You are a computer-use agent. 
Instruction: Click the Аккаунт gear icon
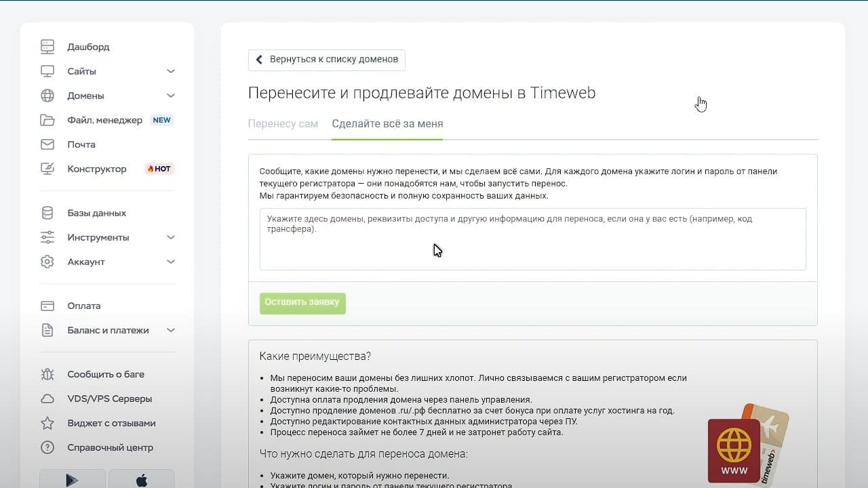click(47, 262)
